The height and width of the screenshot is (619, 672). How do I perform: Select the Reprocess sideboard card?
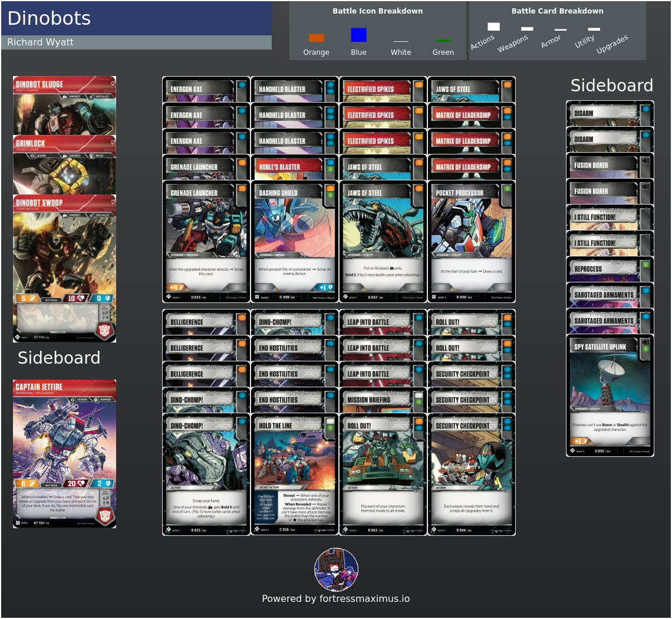coord(610,269)
